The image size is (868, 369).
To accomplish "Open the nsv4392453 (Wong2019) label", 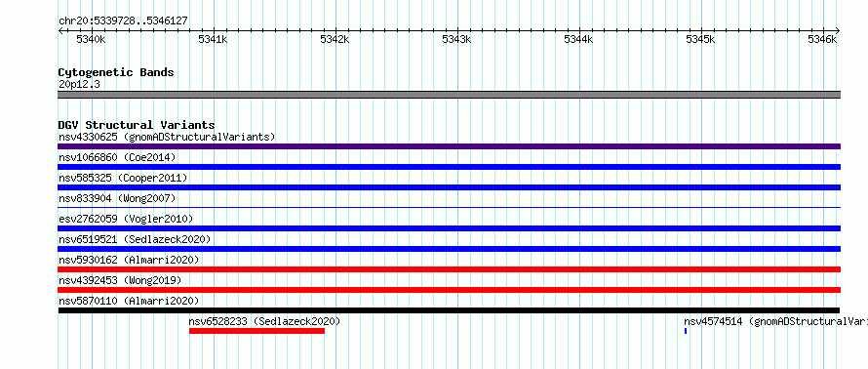I will [x=120, y=280].
